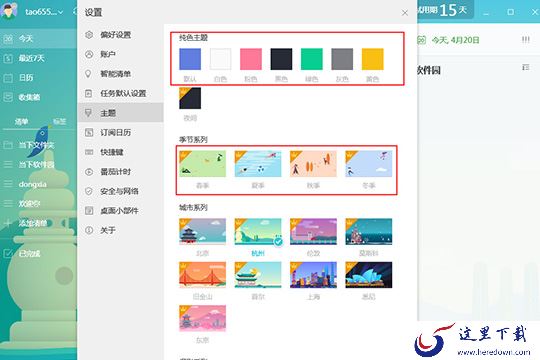Open the 安全与网络 settings page

point(120,191)
